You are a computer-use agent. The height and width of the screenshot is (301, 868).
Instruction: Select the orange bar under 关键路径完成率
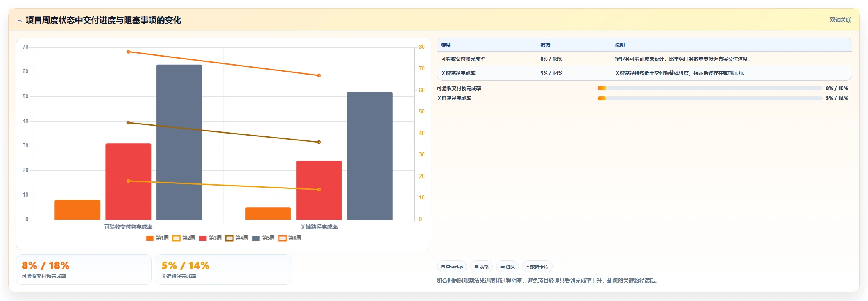268,213
